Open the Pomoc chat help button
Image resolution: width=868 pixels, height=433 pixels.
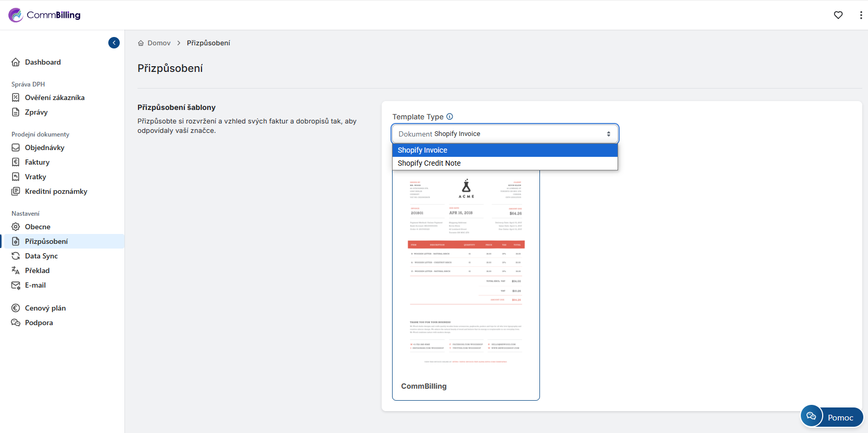(832, 417)
